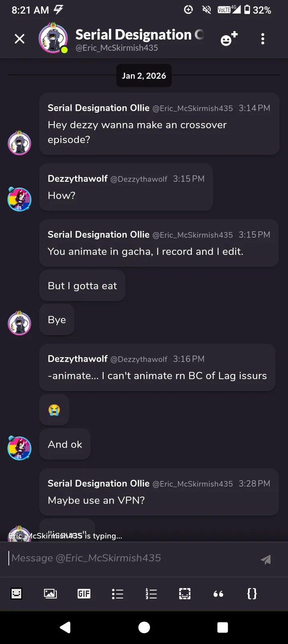288x644 pixels.
Task: Tap the "But I gotta eat" message bubble
Action: tap(82, 286)
